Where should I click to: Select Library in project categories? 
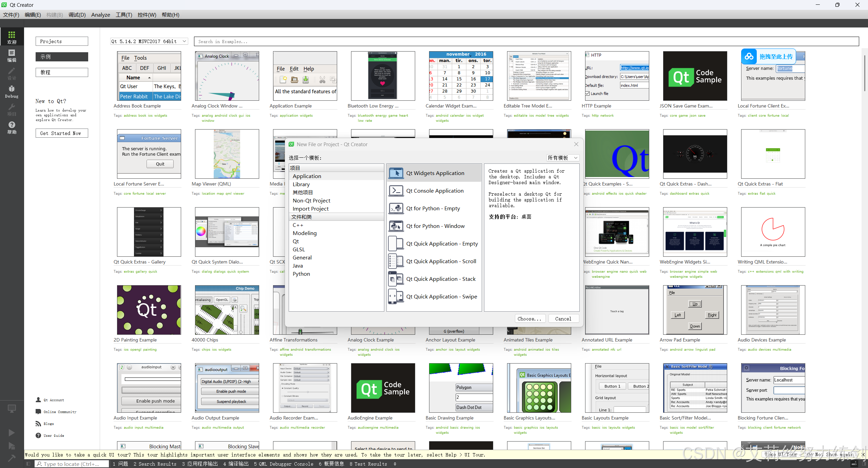[x=301, y=184]
